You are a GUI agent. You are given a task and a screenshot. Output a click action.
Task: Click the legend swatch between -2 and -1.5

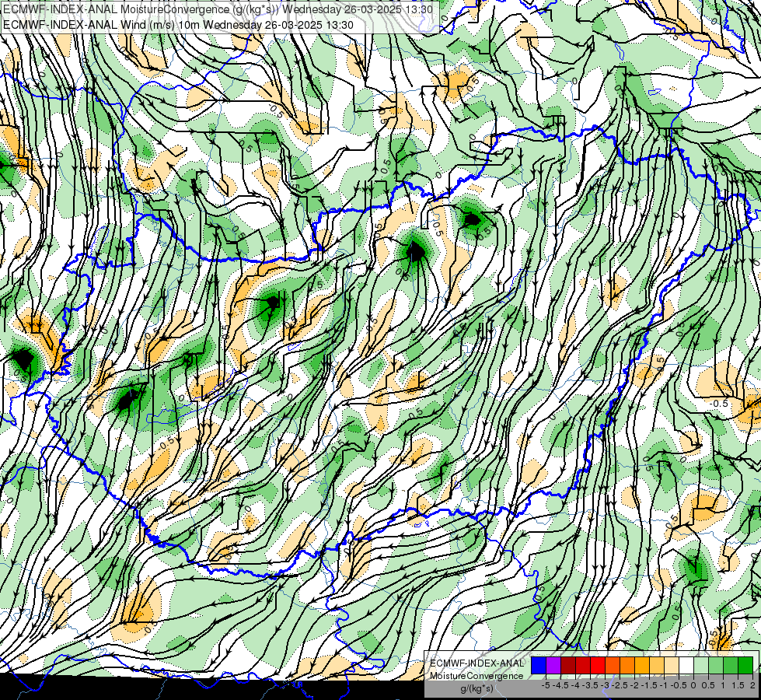[x=642, y=666]
